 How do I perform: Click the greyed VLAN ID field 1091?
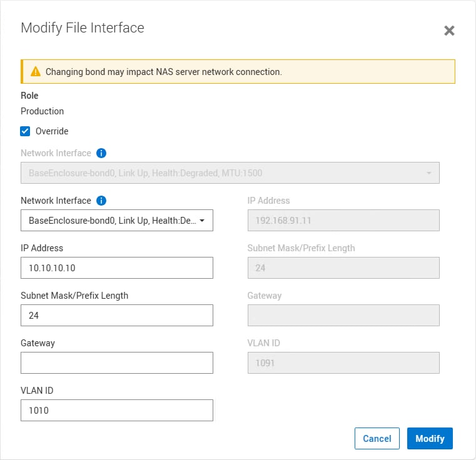tap(343, 363)
